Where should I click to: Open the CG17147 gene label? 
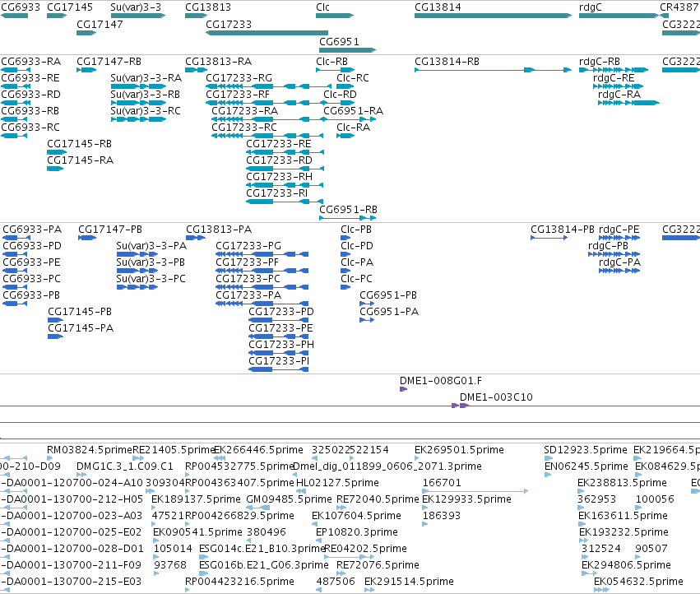(x=100, y=24)
